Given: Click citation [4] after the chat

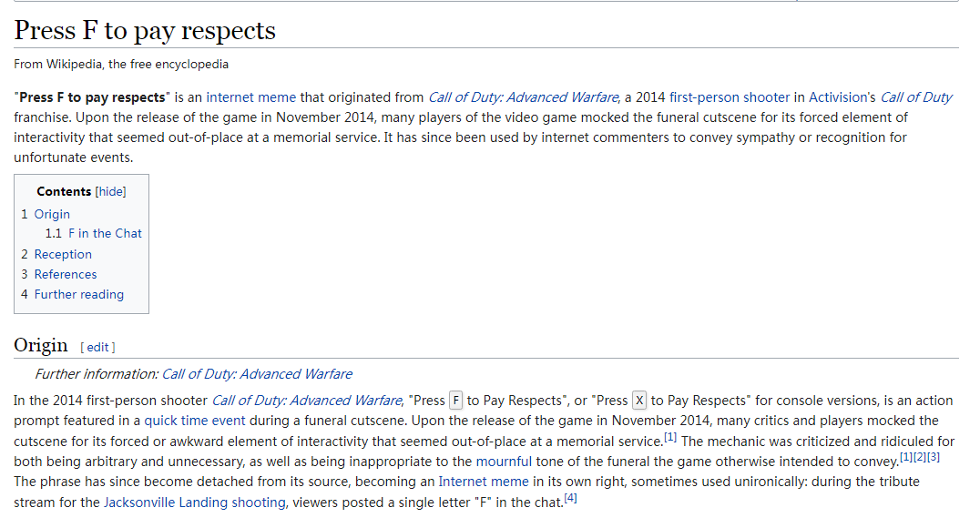Looking at the screenshot, I should (571, 498).
